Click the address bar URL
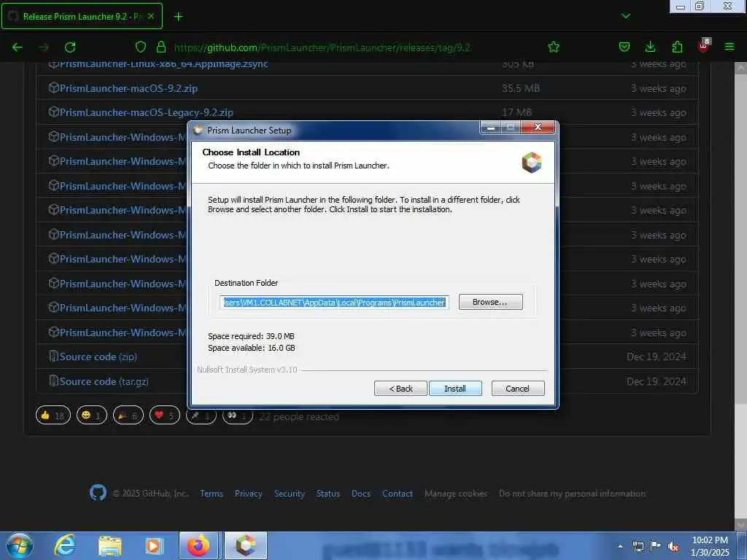747x560 pixels. click(x=322, y=47)
